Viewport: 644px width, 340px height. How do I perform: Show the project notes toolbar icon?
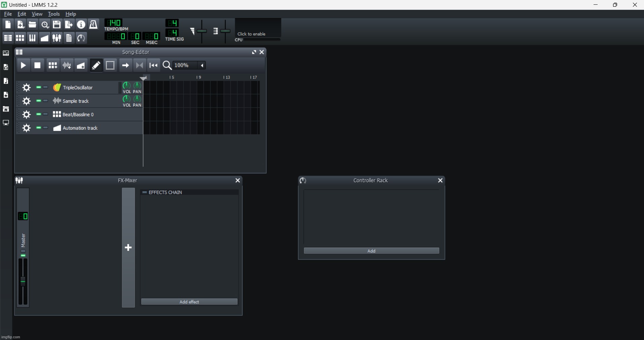click(69, 38)
